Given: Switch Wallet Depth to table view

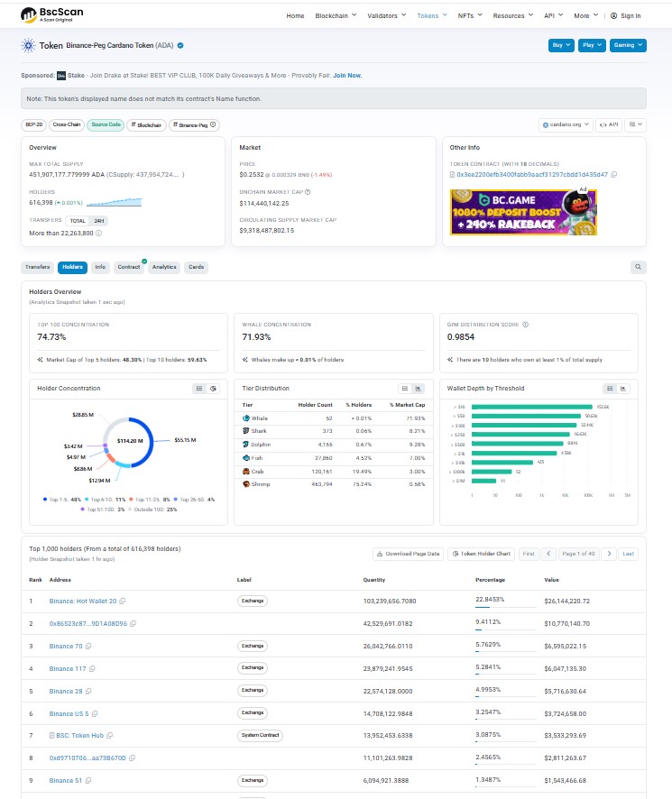Looking at the screenshot, I should coord(610,389).
